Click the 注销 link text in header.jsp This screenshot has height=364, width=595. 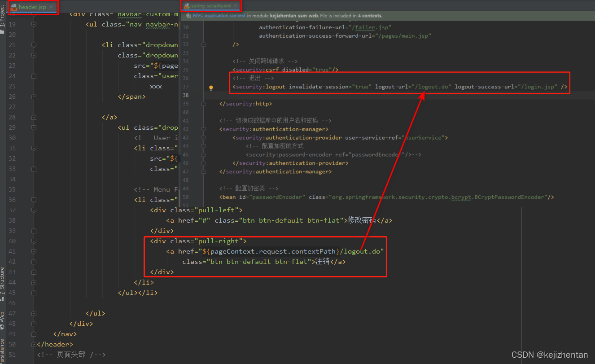click(x=323, y=262)
